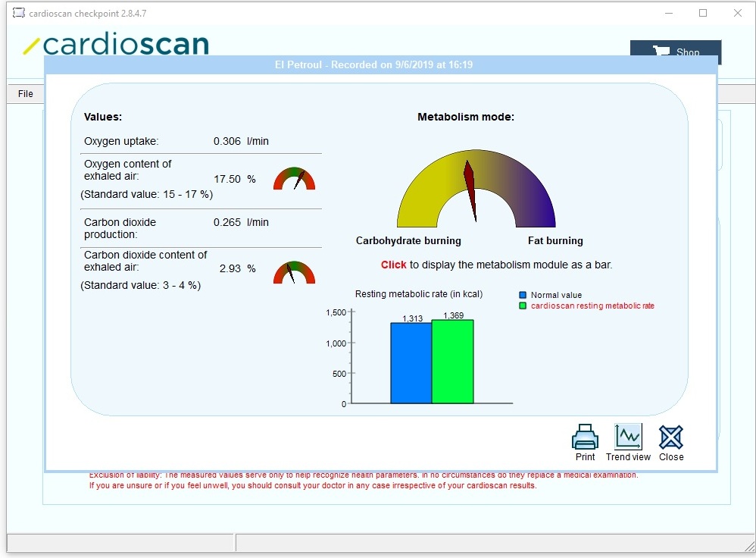Click the 'Values:' heading
Screen dimensions: 756x558
pyautogui.click(x=103, y=117)
